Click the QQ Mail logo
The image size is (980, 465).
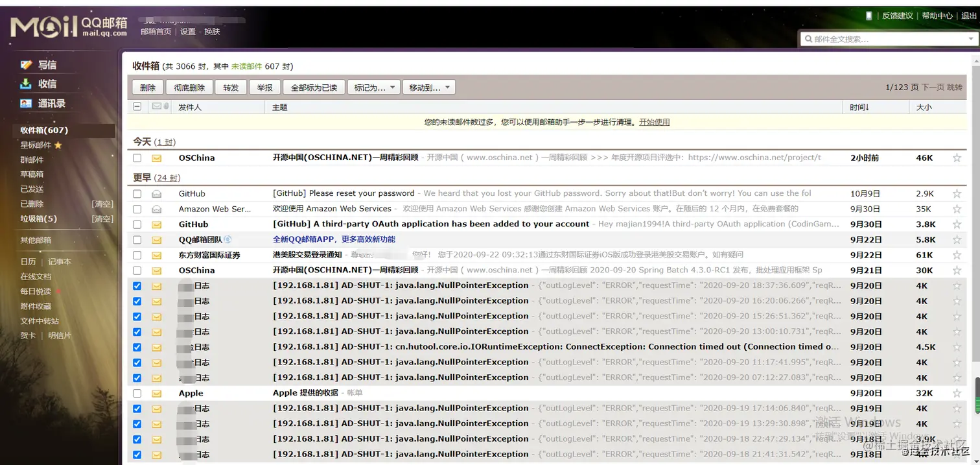[x=69, y=27]
